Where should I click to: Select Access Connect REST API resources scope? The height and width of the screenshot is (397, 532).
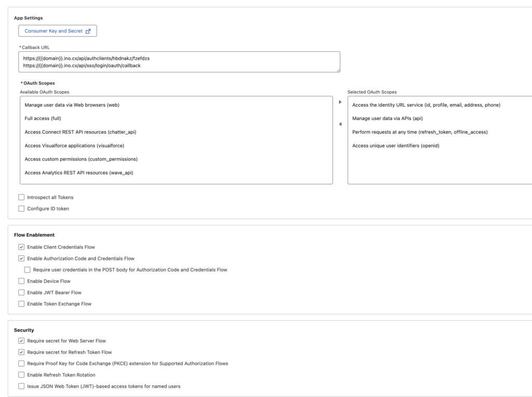coord(81,132)
